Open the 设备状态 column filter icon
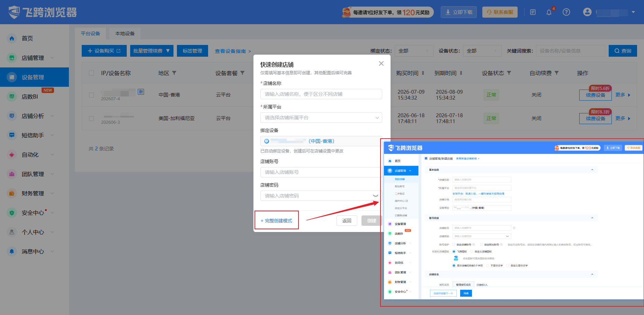The image size is (644, 315). pos(509,73)
